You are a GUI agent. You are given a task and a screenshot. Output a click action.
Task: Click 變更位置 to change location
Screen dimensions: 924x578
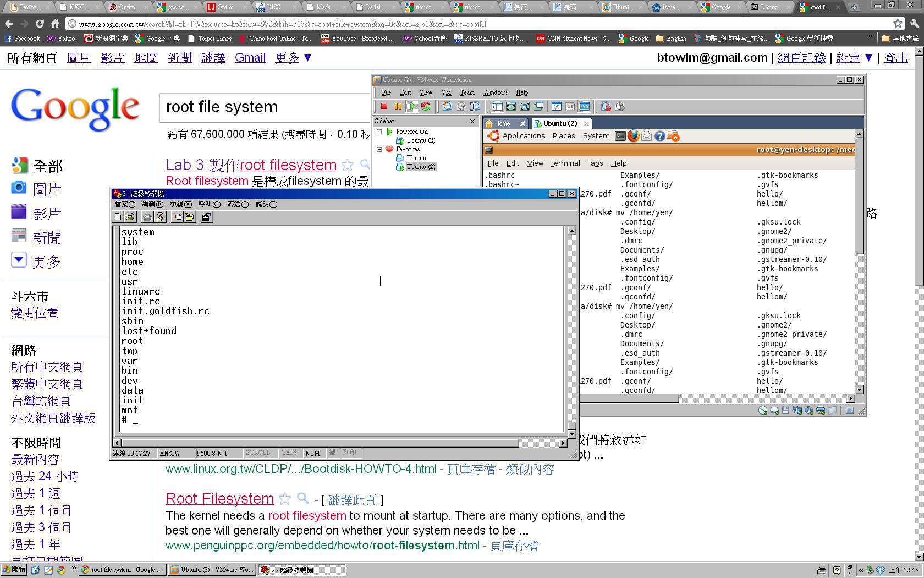pos(35,313)
